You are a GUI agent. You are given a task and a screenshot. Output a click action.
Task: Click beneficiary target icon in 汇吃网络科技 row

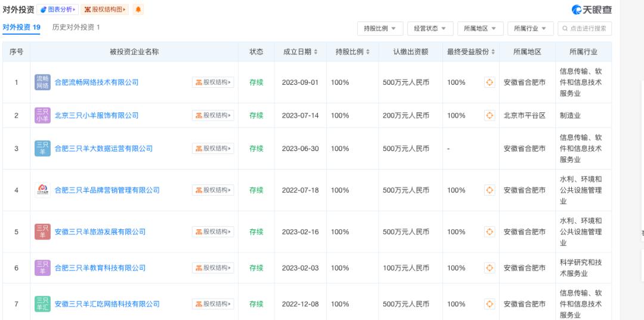[490, 304]
